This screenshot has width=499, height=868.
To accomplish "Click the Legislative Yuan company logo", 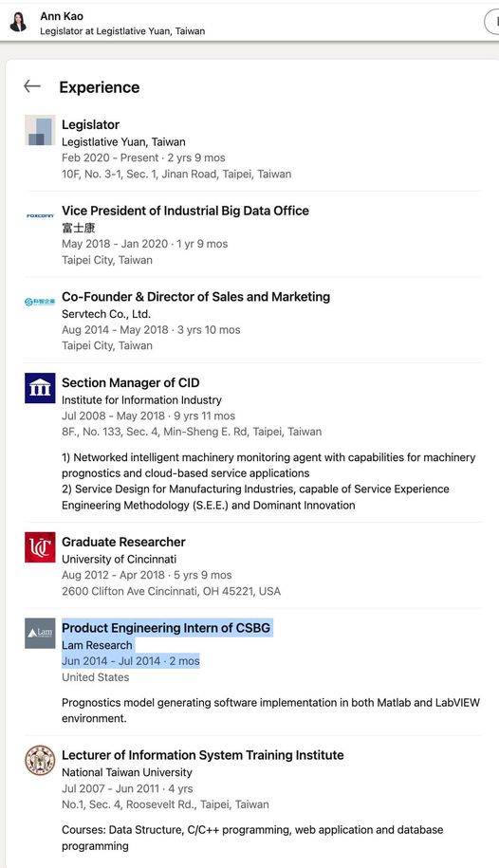I will (40, 130).
